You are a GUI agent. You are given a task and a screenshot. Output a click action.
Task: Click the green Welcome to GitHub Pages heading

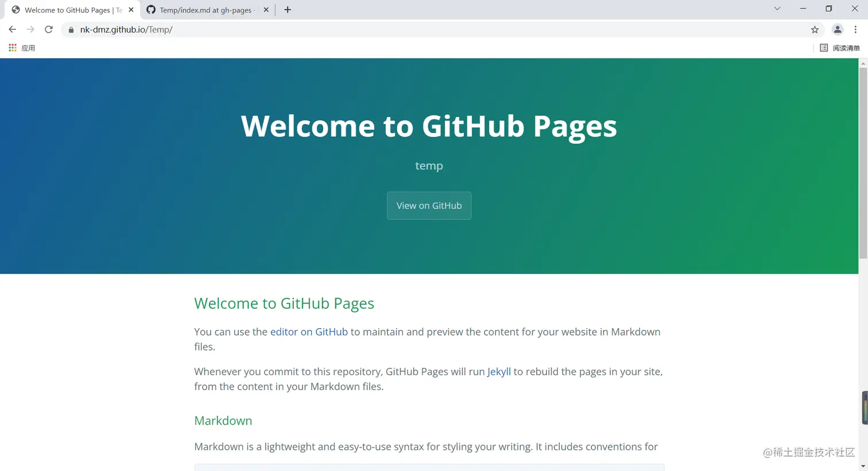(x=284, y=303)
